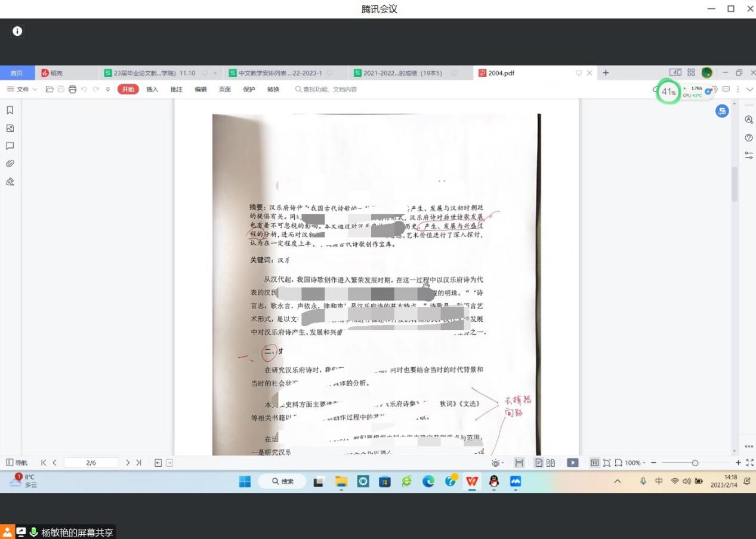Viewport: 756px width, 539px height.
Task: Open the attachments paperclip panel
Action: click(x=10, y=164)
